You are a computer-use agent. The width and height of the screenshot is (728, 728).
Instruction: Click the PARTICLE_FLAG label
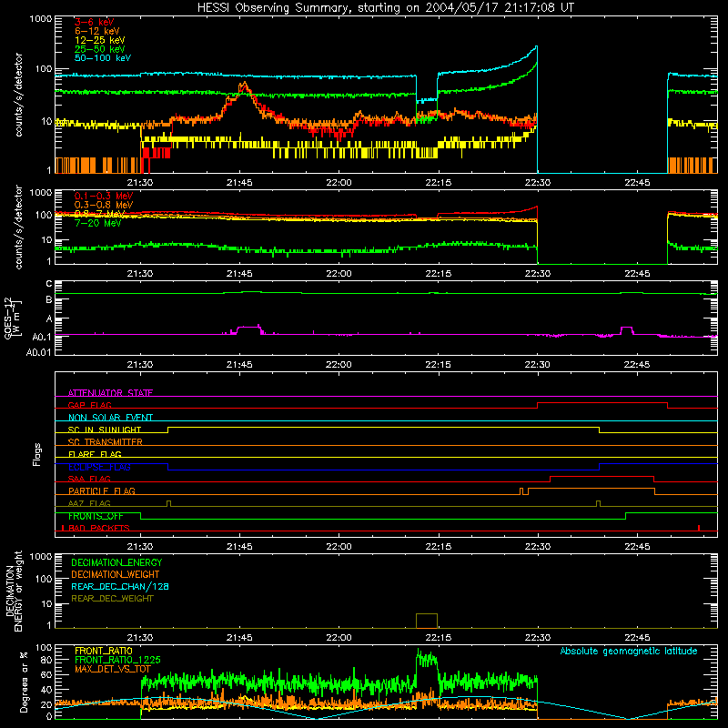click(x=102, y=491)
